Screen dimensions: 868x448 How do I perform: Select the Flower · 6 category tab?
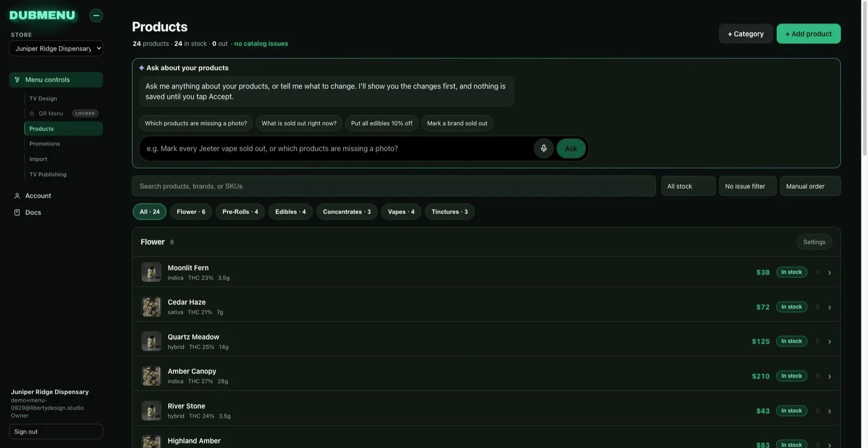point(191,212)
